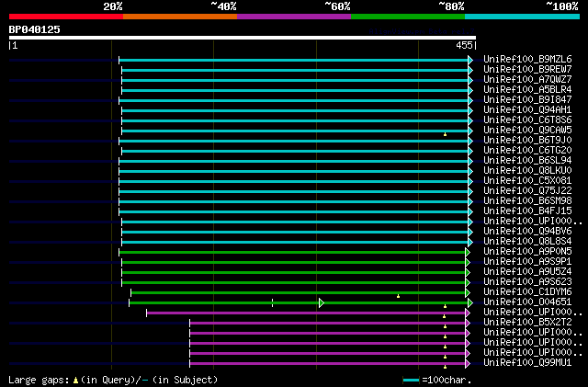The height and width of the screenshot is (387, 588).
Task: Select the UniRef100_O04651 label
Action: click(527, 302)
